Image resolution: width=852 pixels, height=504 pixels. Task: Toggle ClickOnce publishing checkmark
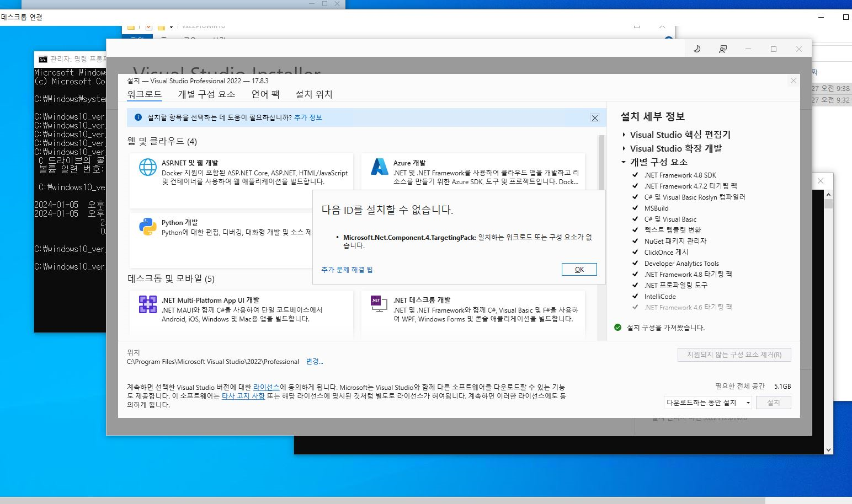tap(635, 252)
